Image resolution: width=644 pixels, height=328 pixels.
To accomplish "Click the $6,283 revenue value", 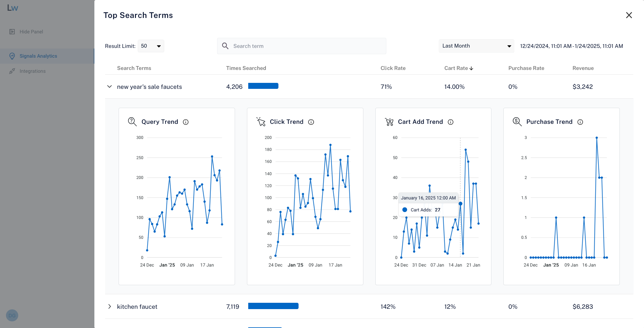I will (583, 307).
